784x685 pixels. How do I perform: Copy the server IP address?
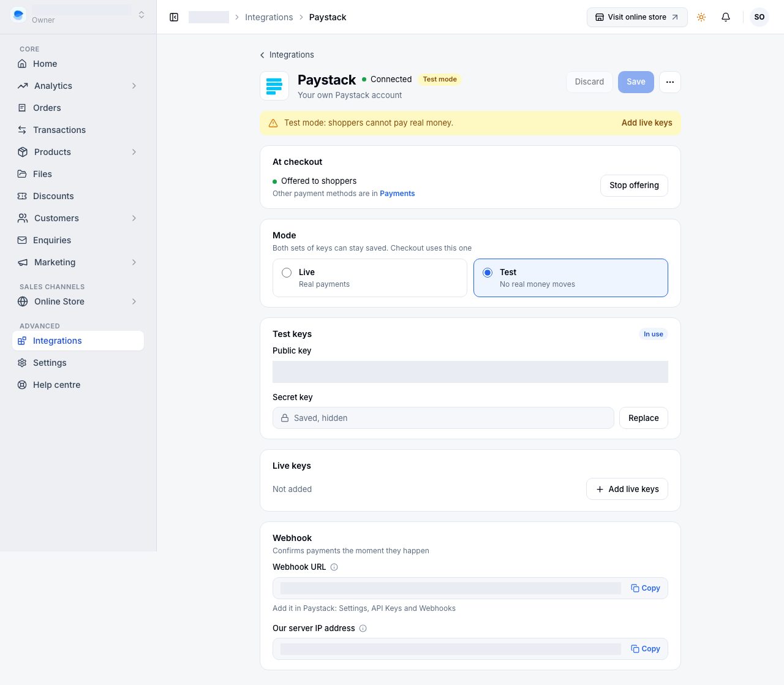point(646,649)
